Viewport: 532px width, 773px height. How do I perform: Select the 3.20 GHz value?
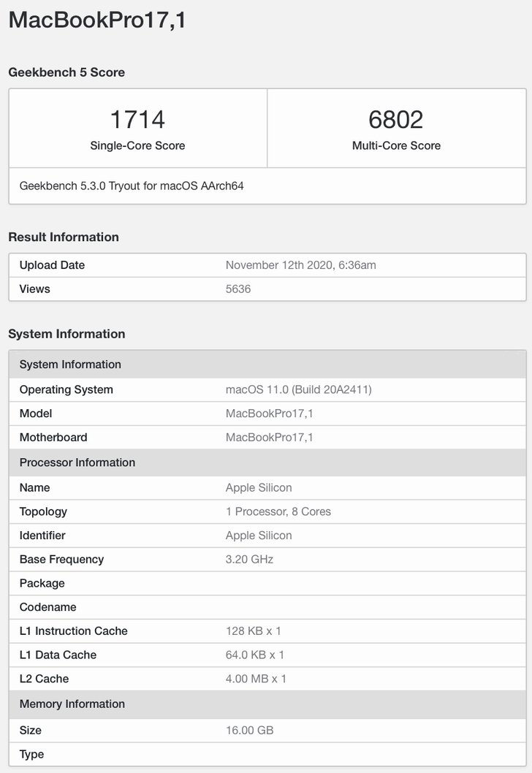249,560
